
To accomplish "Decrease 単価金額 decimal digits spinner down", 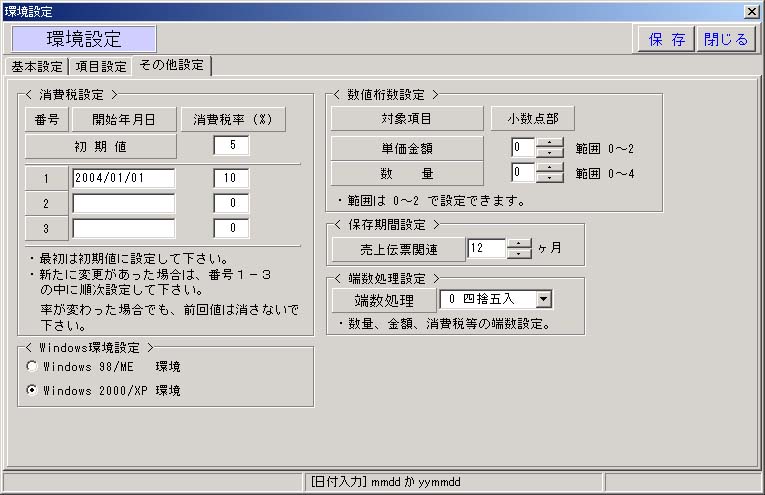I will coord(549,152).
